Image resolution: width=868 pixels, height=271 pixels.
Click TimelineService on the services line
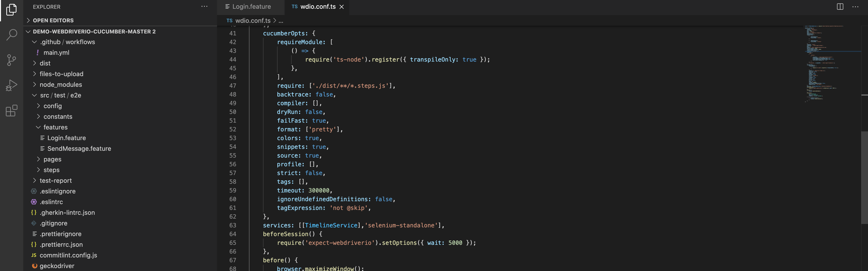coord(331,225)
